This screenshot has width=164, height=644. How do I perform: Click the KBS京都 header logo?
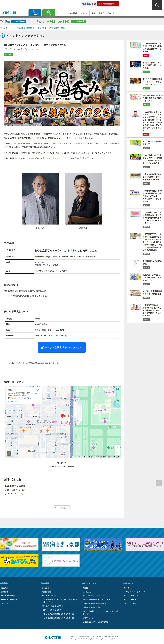[9, 13]
